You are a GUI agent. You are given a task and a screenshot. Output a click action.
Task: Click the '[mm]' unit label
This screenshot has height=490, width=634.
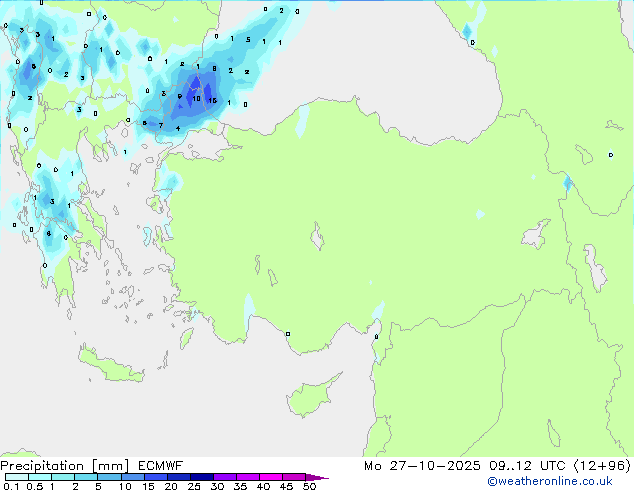pyautogui.click(x=110, y=466)
